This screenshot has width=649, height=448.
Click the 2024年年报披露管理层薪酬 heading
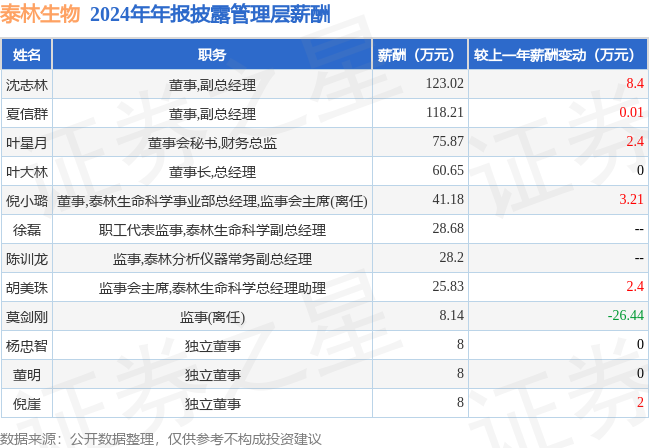click(x=210, y=14)
